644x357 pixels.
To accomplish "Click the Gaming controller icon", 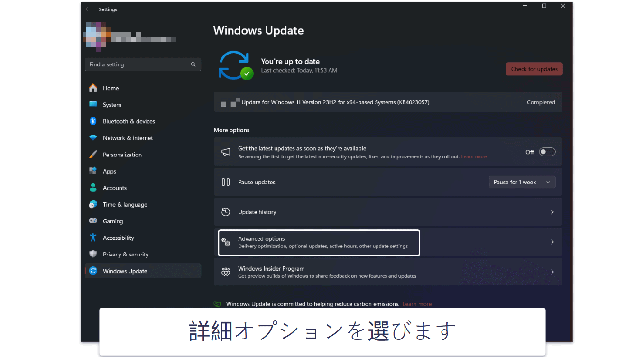I will pyautogui.click(x=93, y=221).
